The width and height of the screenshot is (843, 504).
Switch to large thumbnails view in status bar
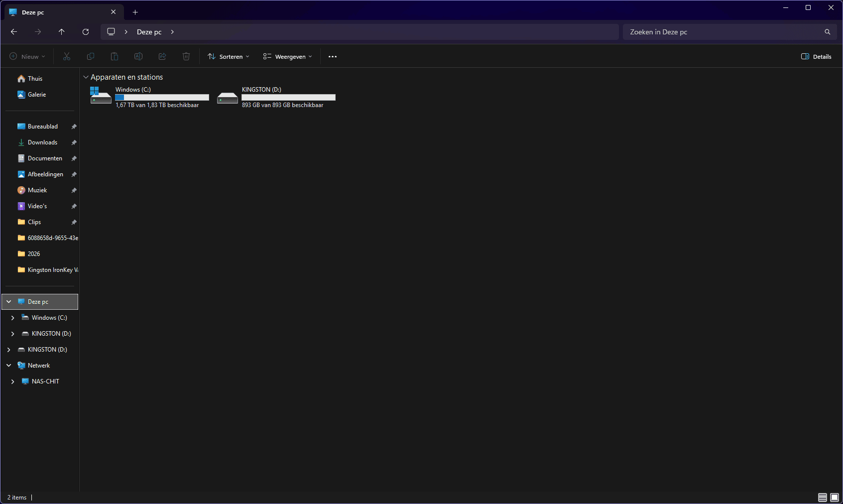click(x=835, y=498)
